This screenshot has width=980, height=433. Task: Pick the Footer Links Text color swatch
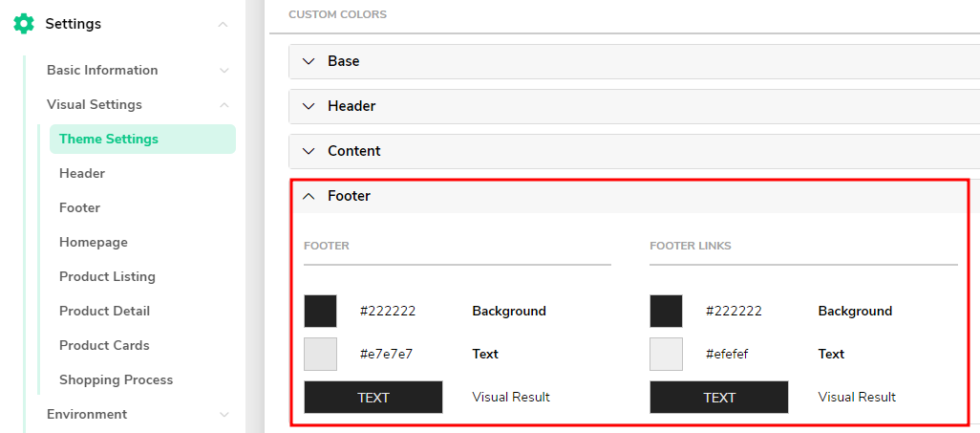[x=666, y=355]
